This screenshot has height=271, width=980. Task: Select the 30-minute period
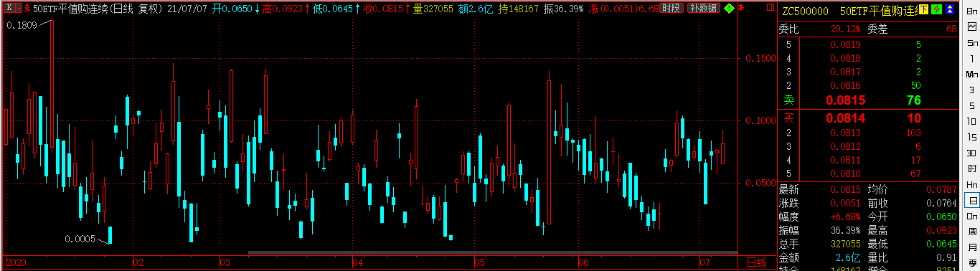tap(972, 153)
